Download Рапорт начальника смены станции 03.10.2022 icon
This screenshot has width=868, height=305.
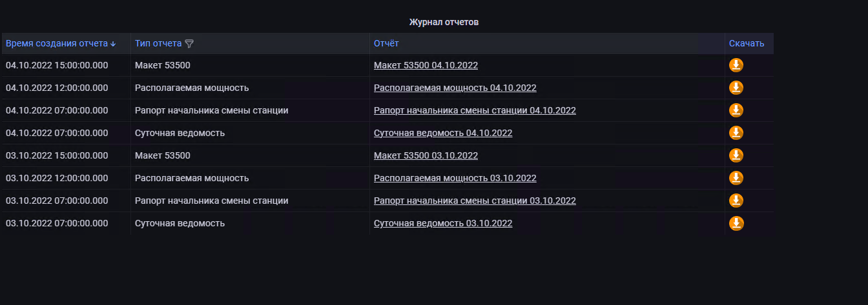pyautogui.click(x=736, y=201)
